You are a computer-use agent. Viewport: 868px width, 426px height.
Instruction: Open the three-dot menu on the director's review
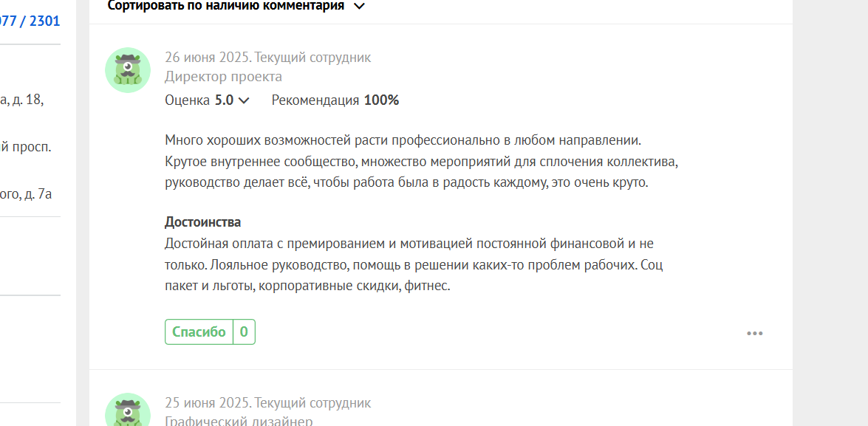[x=754, y=333]
